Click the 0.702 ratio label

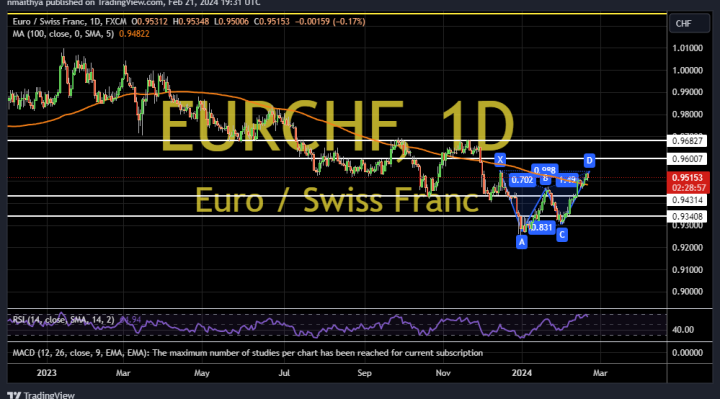pos(523,180)
